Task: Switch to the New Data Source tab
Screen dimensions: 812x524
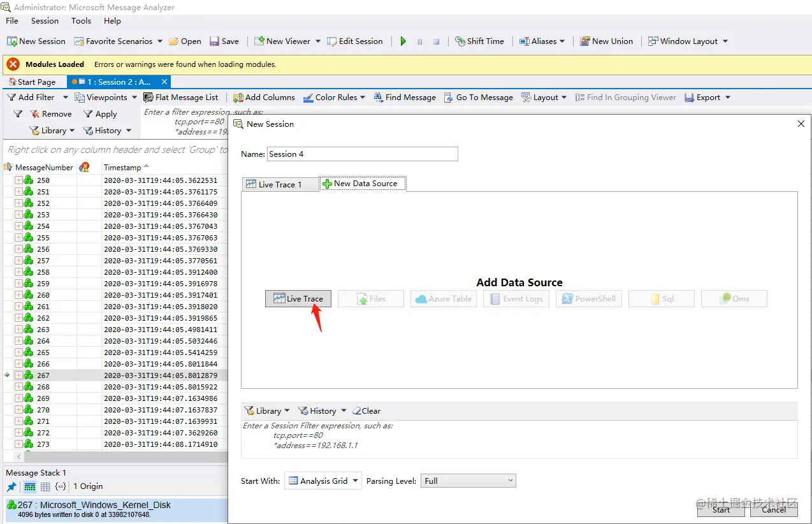Action: click(361, 183)
